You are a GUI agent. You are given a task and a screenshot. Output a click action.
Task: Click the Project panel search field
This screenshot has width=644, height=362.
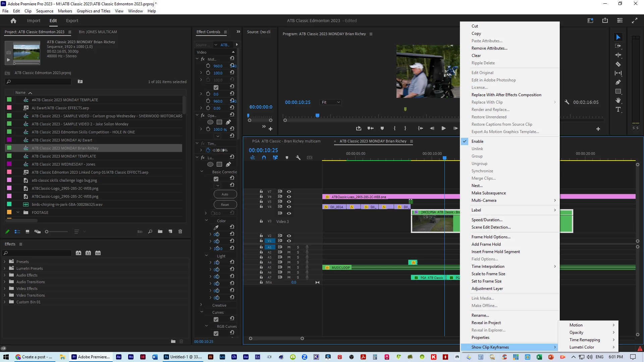click(39, 82)
